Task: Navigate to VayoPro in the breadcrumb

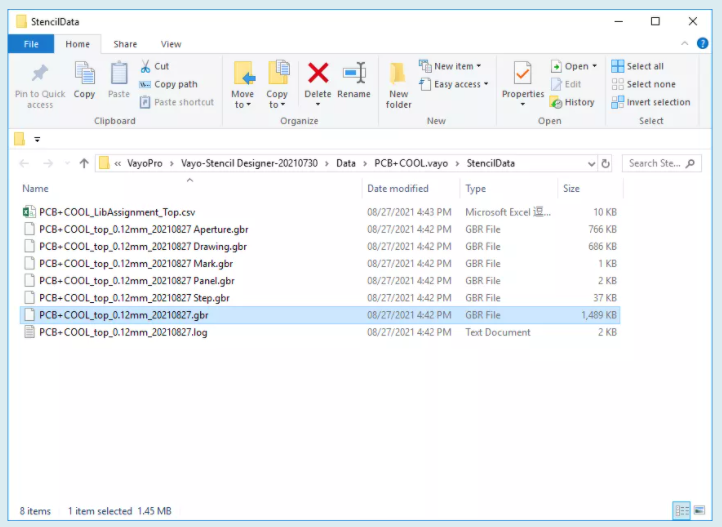Action: click(x=145, y=163)
